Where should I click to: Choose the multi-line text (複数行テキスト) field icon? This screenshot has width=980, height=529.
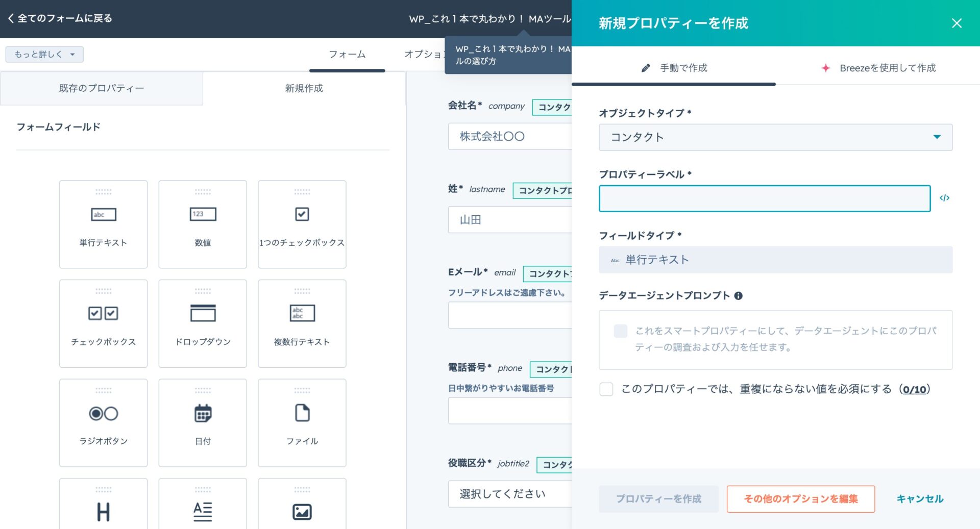coord(302,313)
